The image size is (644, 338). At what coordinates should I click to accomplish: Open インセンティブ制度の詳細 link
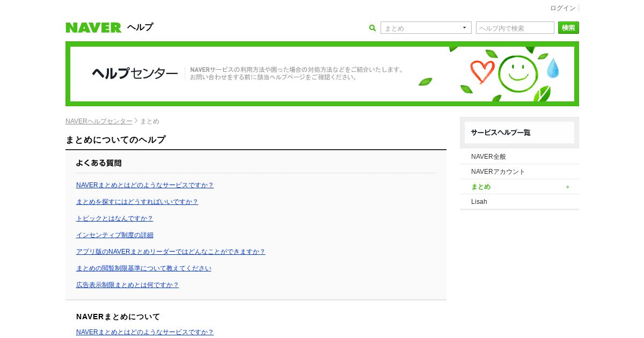(x=115, y=235)
